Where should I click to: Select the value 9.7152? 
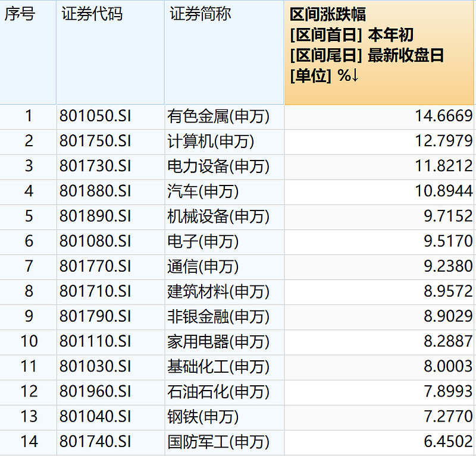pos(449,216)
